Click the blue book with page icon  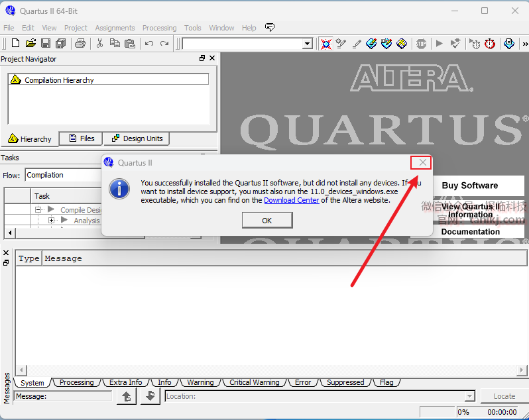click(x=509, y=44)
